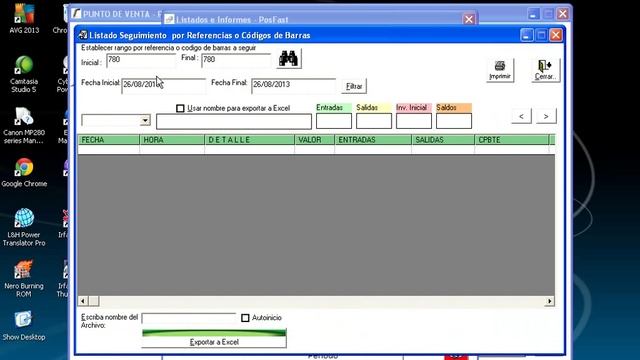Click the FECHA column header
The height and width of the screenshot is (360, 640).
[x=109, y=140]
